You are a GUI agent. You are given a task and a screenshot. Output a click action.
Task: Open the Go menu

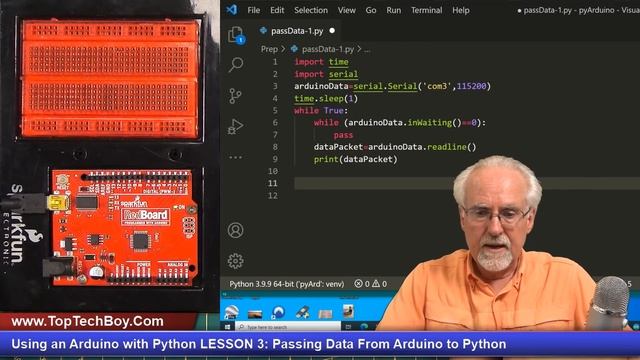[x=371, y=10]
